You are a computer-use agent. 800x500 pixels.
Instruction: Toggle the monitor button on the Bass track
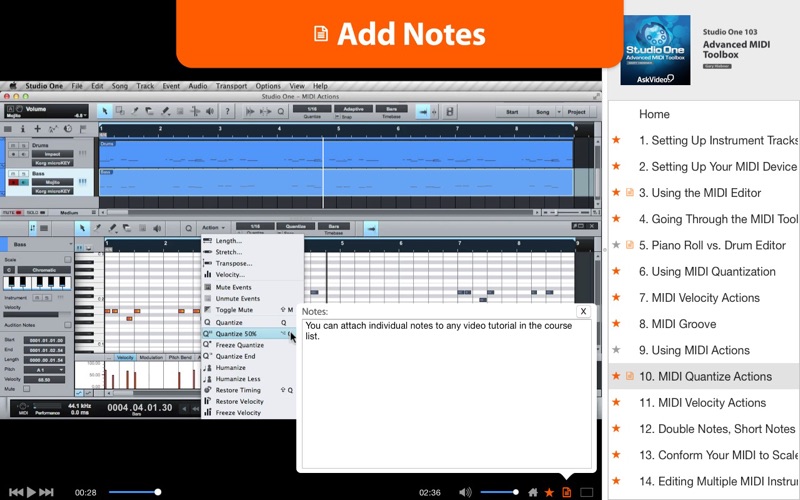tap(24, 182)
